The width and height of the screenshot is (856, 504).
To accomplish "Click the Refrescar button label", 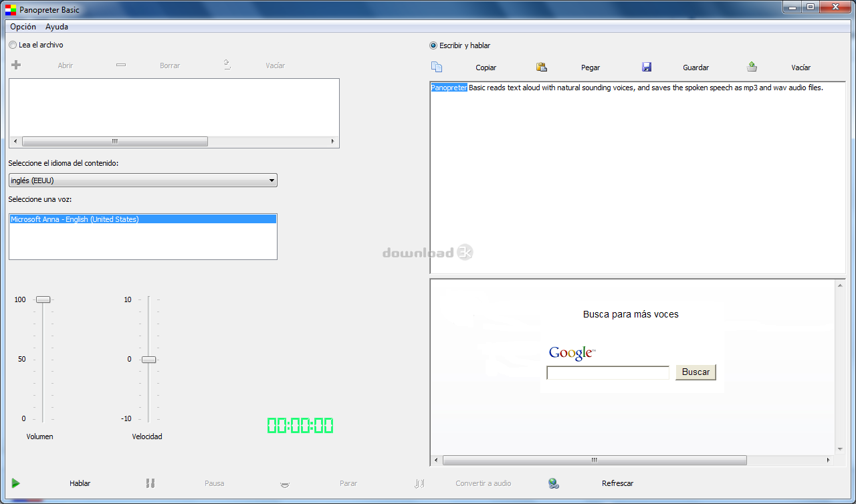I will [x=618, y=483].
